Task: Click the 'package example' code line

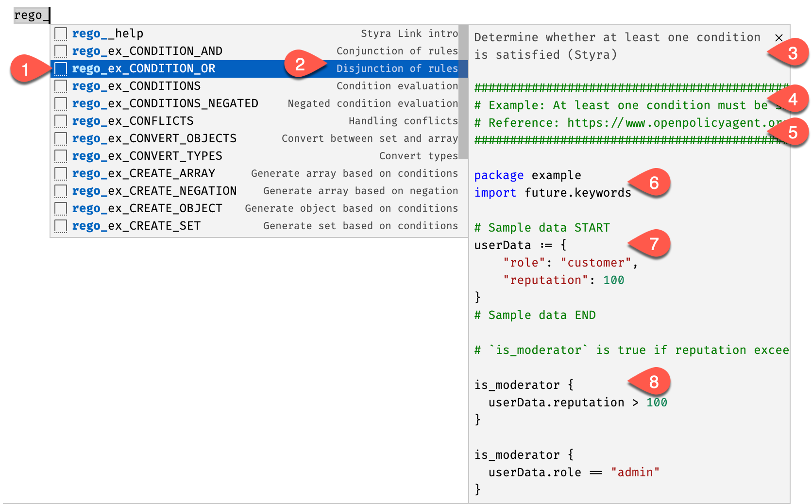Action: point(528,175)
